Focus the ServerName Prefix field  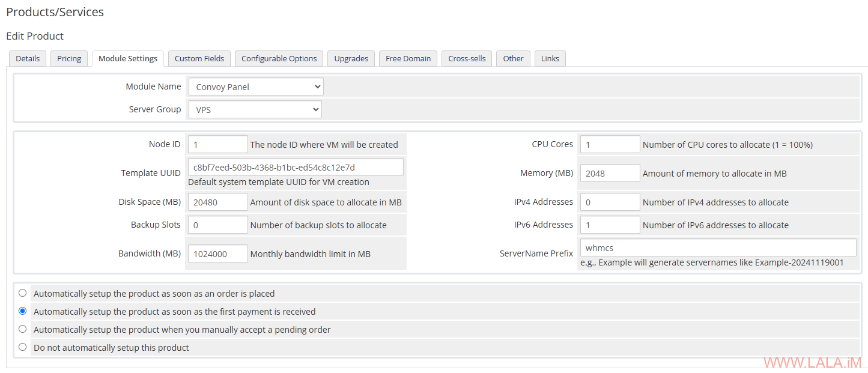718,247
